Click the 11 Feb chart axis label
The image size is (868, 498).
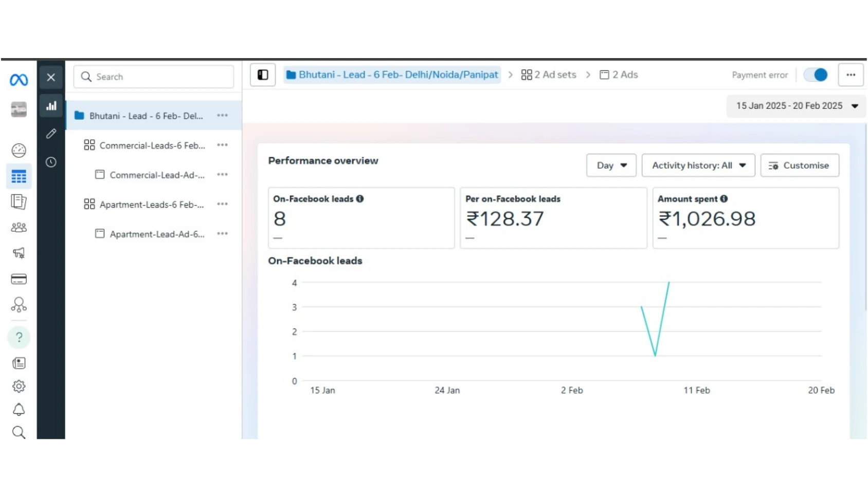[x=696, y=391]
